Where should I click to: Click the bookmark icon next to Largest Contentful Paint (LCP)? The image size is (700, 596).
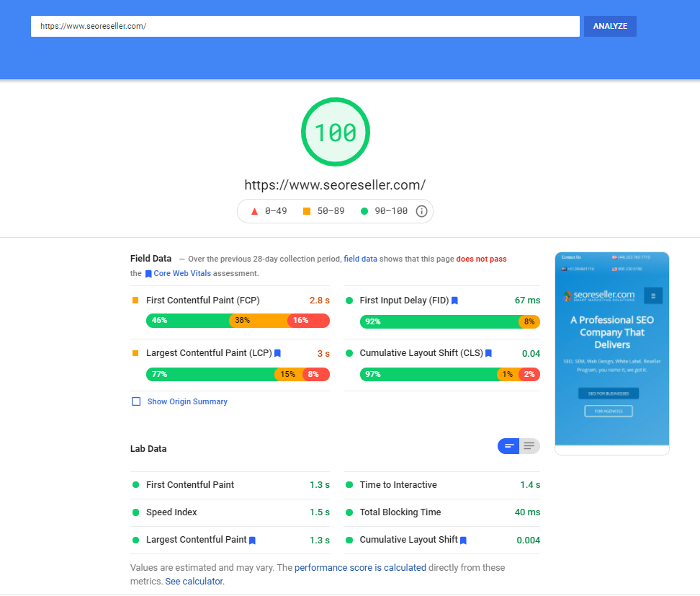277,353
